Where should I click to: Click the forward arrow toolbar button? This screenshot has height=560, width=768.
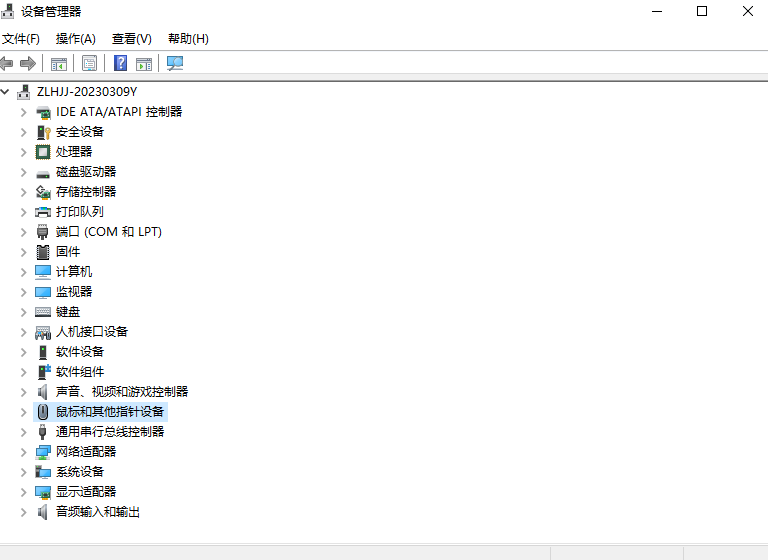click(28, 63)
